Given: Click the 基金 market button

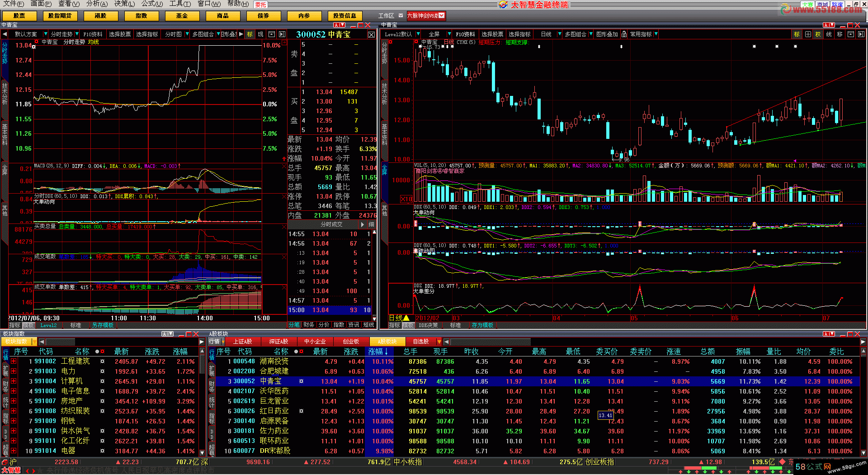Looking at the screenshot, I should pos(182,16).
